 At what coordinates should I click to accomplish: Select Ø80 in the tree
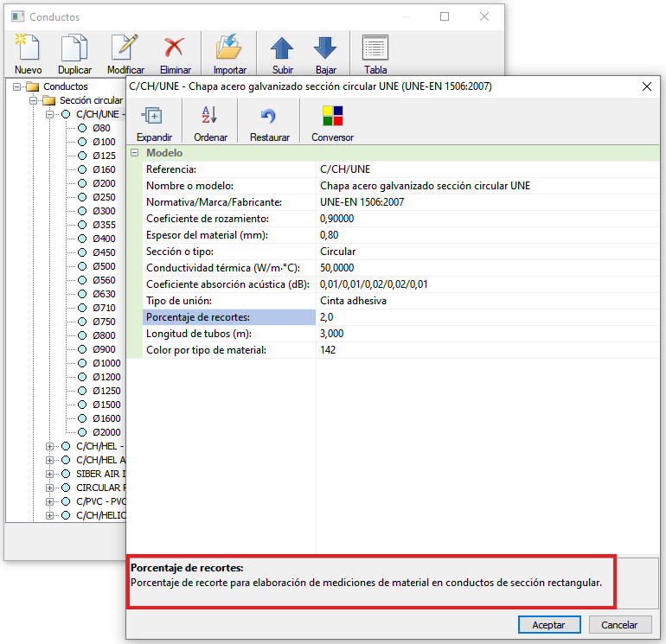point(101,128)
